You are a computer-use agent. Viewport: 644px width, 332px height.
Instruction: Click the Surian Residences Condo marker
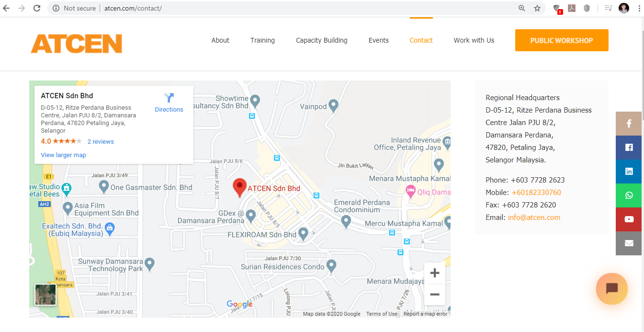[x=331, y=265]
